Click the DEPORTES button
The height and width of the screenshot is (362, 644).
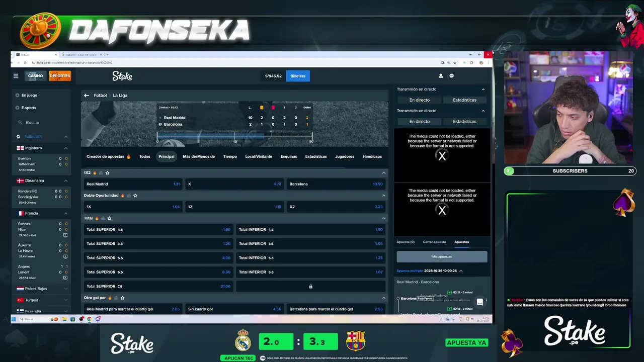coord(60,76)
